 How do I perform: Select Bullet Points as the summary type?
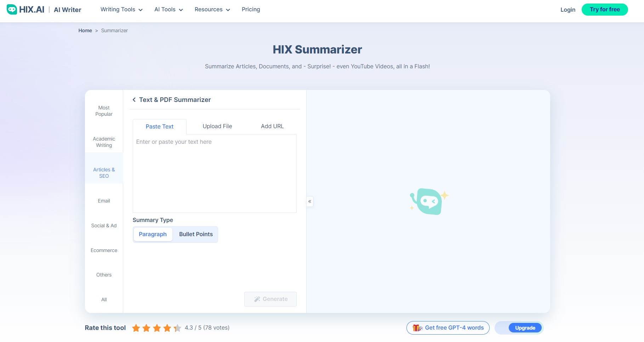pyautogui.click(x=195, y=234)
